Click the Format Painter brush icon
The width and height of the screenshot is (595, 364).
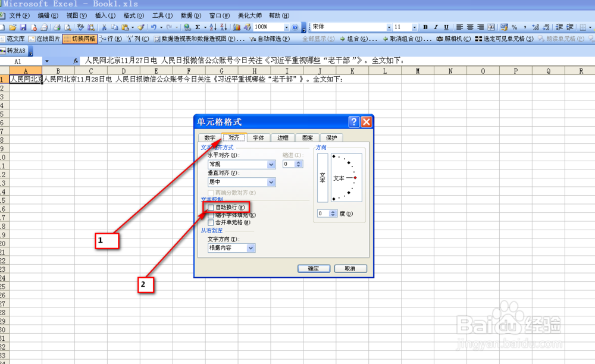pos(141,27)
